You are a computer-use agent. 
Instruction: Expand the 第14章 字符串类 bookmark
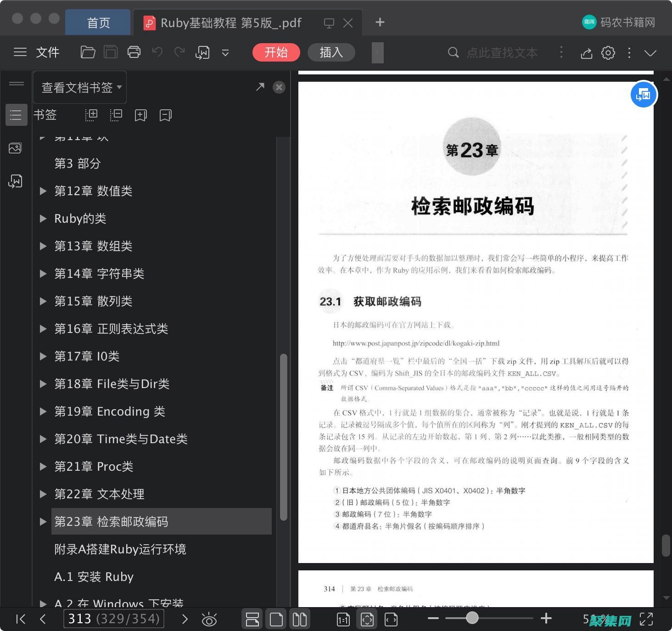pyautogui.click(x=43, y=273)
